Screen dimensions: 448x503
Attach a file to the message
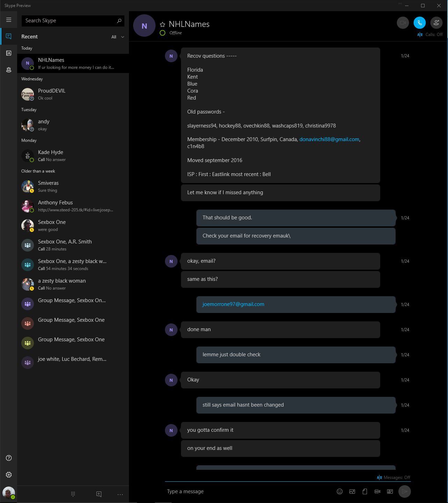point(365,491)
